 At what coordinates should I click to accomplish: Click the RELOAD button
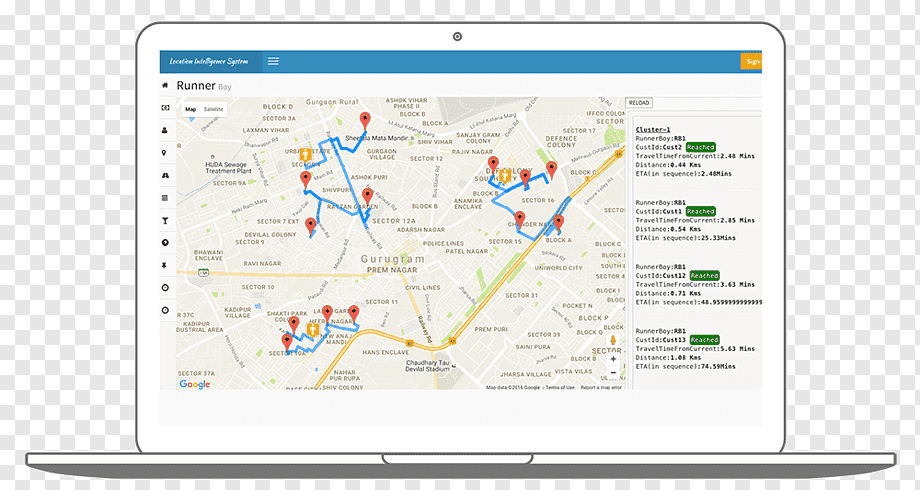(x=639, y=103)
